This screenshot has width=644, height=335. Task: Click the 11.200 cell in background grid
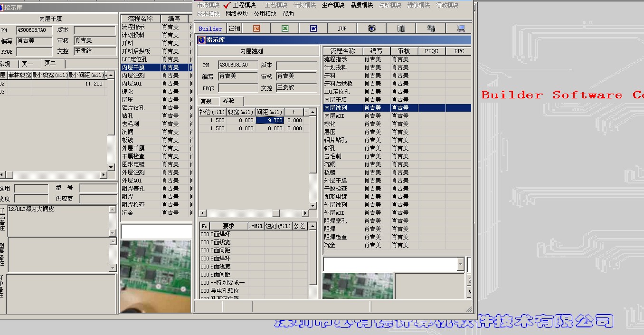coord(85,84)
